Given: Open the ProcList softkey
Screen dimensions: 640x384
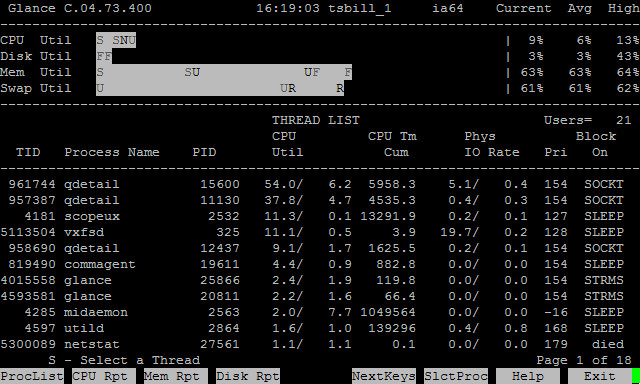Looking at the screenshot, I should pos(31,376).
